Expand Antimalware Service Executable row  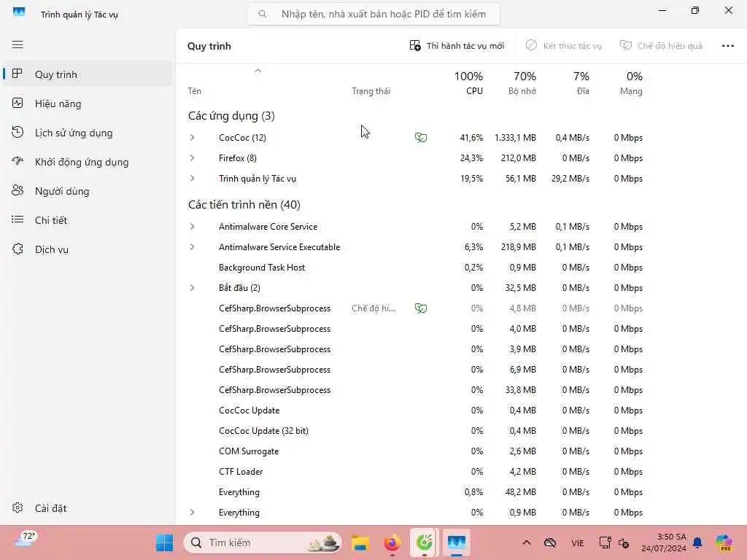192,247
